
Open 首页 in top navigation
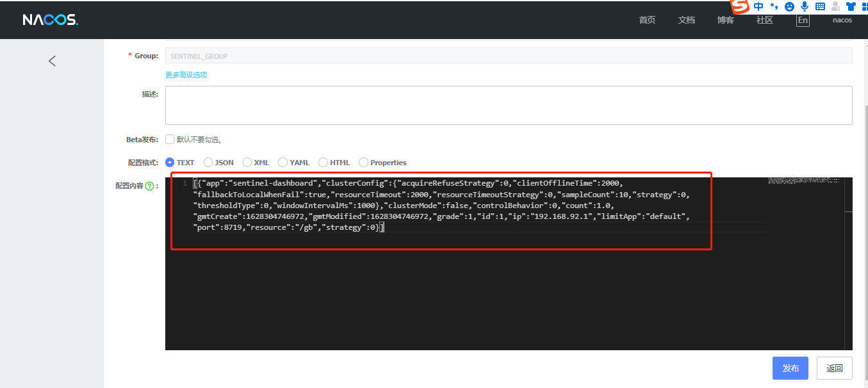[x=647, y=20]
